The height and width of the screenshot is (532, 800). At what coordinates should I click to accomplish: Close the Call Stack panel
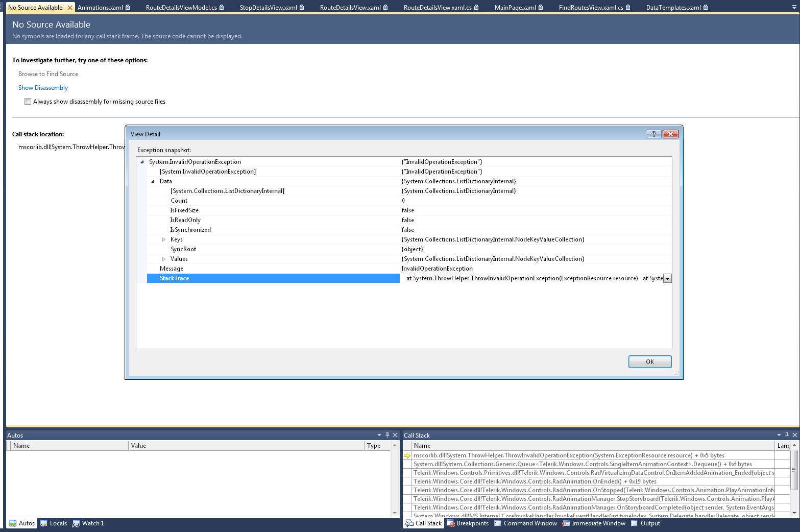794,435
